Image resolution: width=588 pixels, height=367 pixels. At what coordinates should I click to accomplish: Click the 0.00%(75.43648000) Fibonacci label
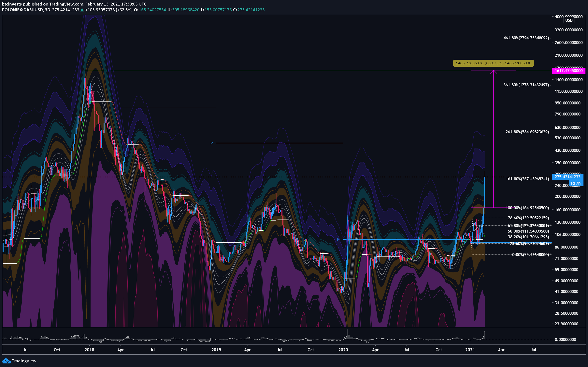531,255
